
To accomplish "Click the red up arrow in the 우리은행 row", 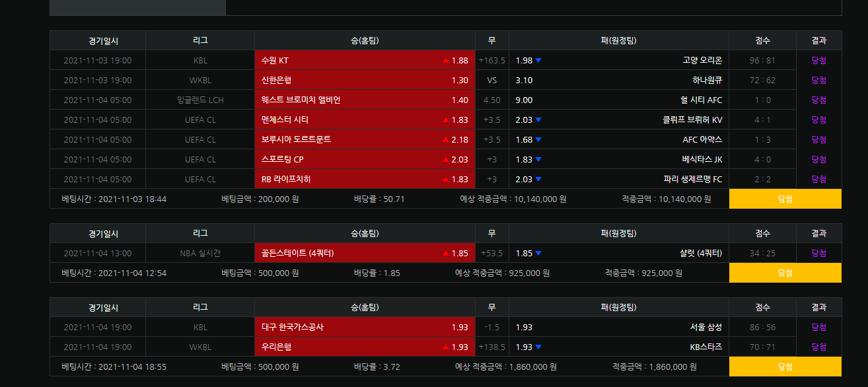I will coord(446,347).
